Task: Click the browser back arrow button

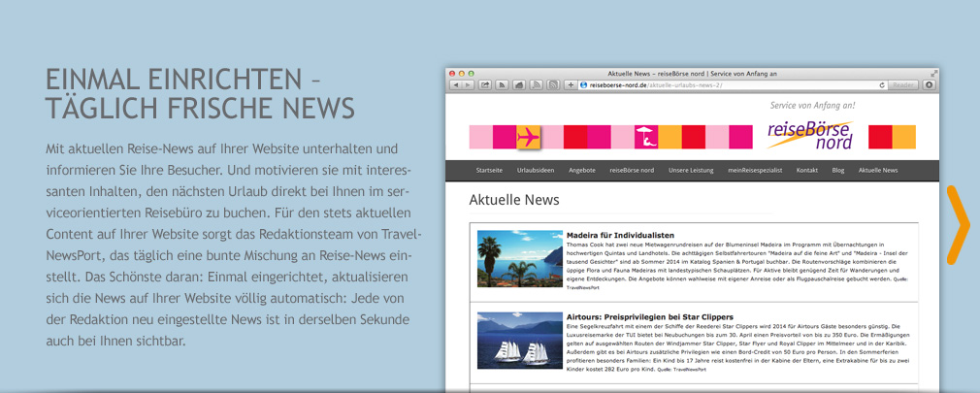Action: (x=456, y=85)
